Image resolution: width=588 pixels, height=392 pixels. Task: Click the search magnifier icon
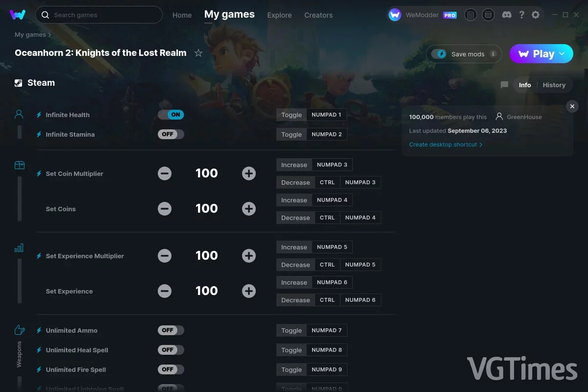(x=45, y=15)
